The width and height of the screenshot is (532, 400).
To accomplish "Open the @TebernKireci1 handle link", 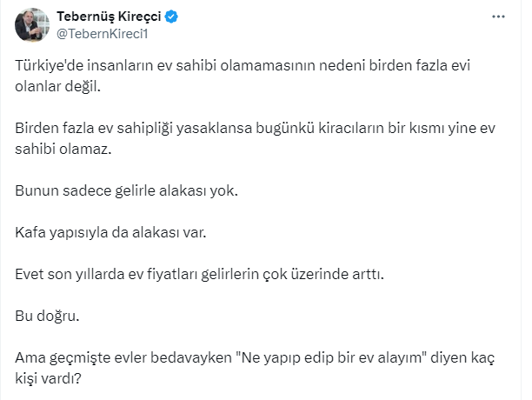I will [x=98, y=34].
